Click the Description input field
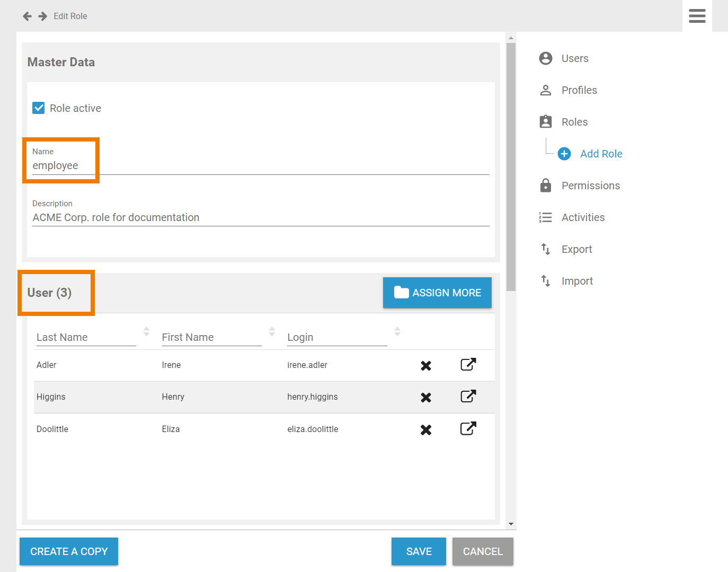Image resolution: width=728 pixels, height=572 pixels. pos(261,218)
